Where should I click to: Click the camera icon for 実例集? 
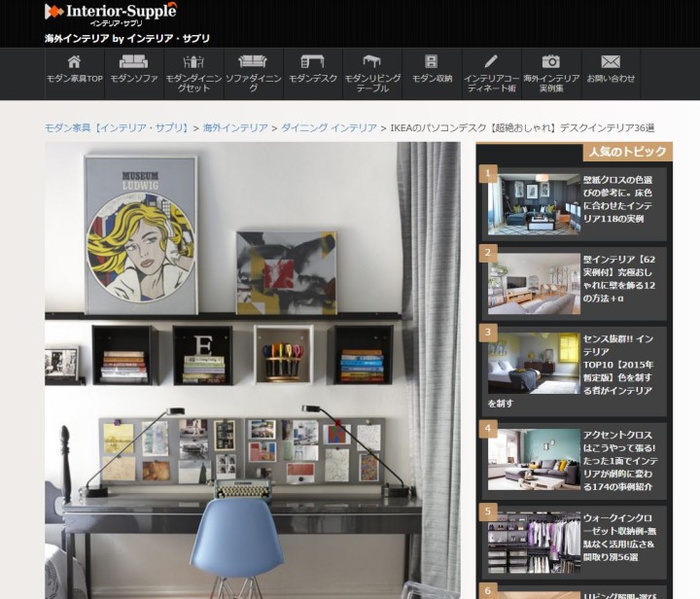tap(551, 61)
